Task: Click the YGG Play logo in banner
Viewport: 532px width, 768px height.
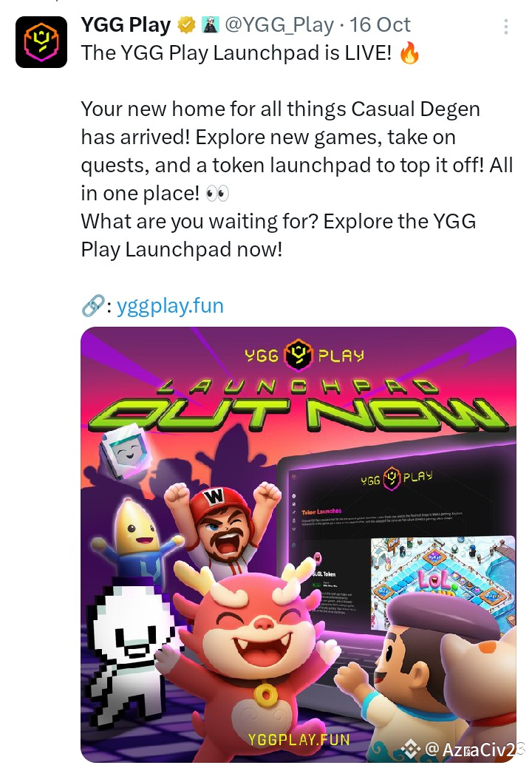Action: (x=299, y=355)
